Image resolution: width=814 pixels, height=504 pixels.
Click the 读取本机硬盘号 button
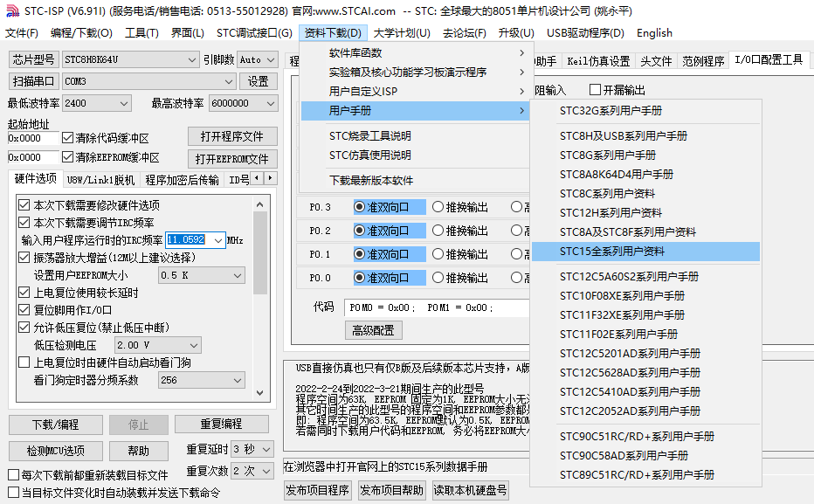(470, 490)
